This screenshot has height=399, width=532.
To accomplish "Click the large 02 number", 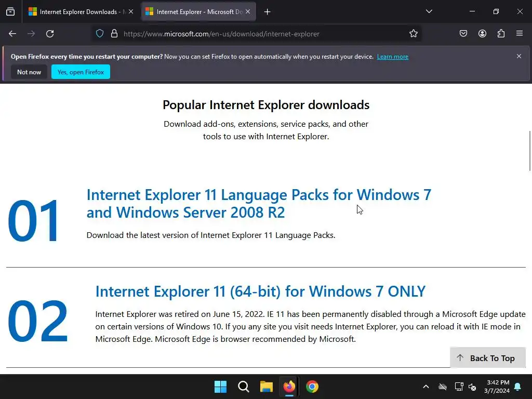I will pyautogui.click(x=37, y=321).
